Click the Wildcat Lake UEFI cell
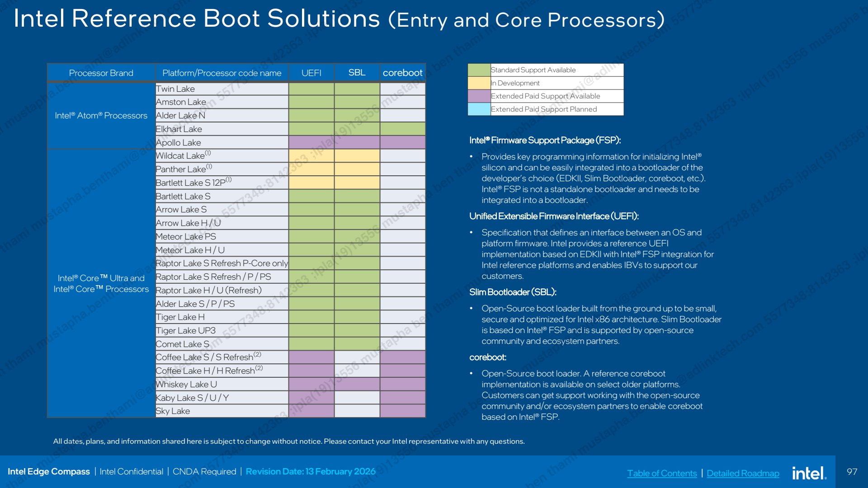The image size is (868, 488). pos(311,156)
